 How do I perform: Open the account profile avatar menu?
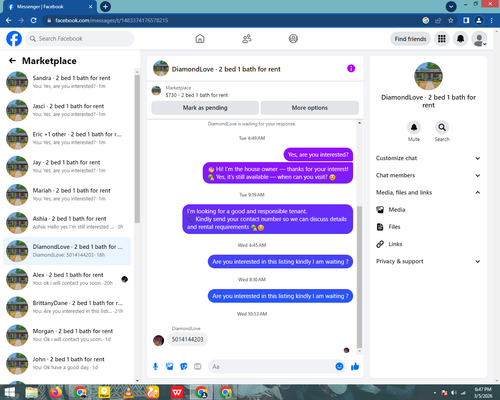point(479,39)
